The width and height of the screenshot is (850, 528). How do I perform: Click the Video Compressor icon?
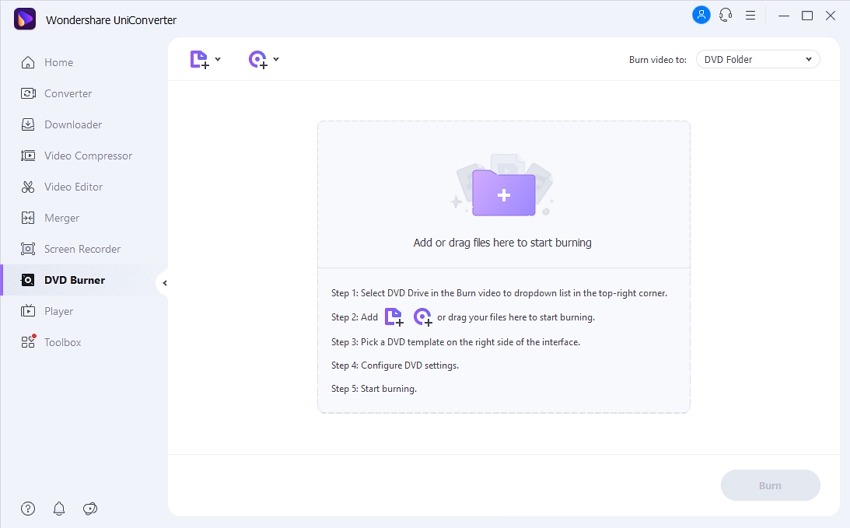tap(28, 156)
